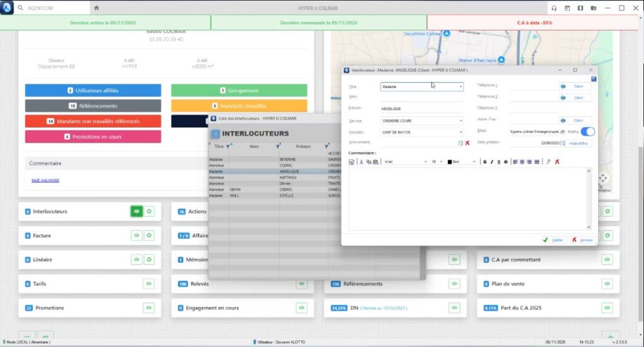Screen dimensions: 644x347
Task: Toggle eye view on Engagement en cours card
Action: tap(301, 308)
